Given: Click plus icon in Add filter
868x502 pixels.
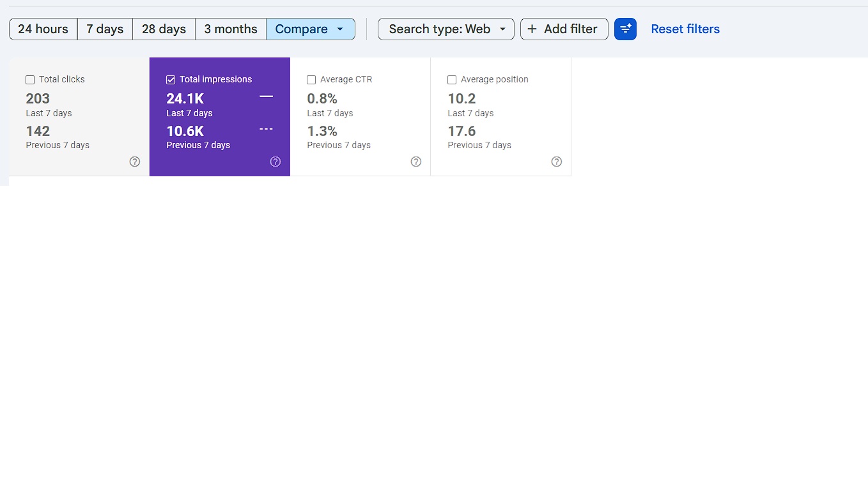Looking at the screenshot, I should [532, 29].
